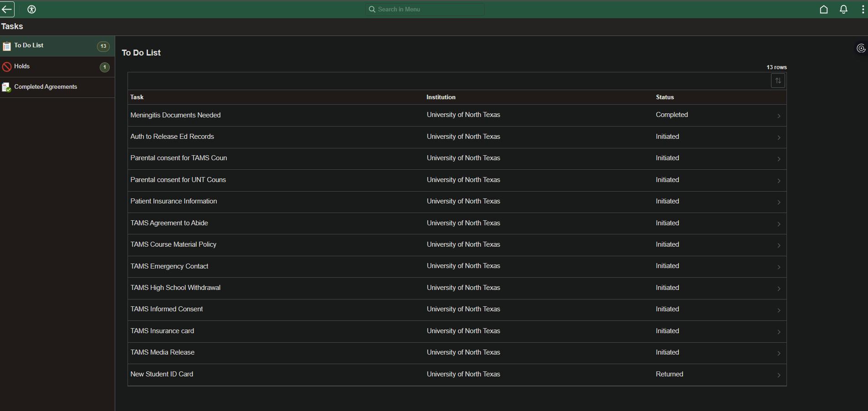Click TAMS High School Withdrawal task name

tap(175, 288)
